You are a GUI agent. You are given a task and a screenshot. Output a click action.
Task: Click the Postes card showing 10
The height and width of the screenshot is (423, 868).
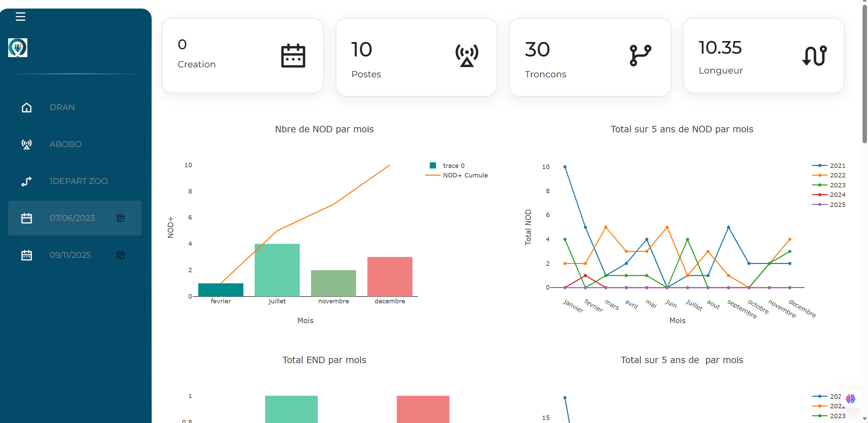tap(416, 56)
